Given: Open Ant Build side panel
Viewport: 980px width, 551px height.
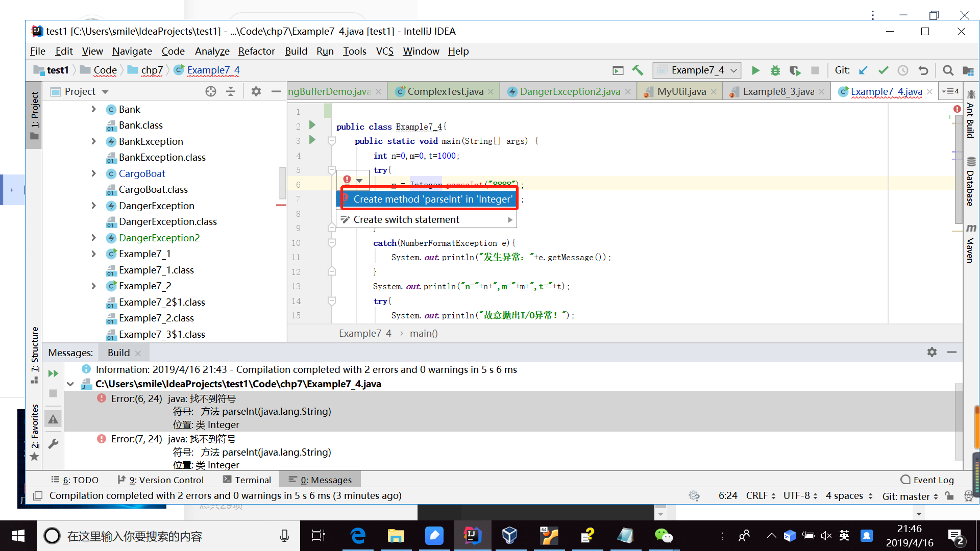Looking at the screenshot, I should coord(970,114).
